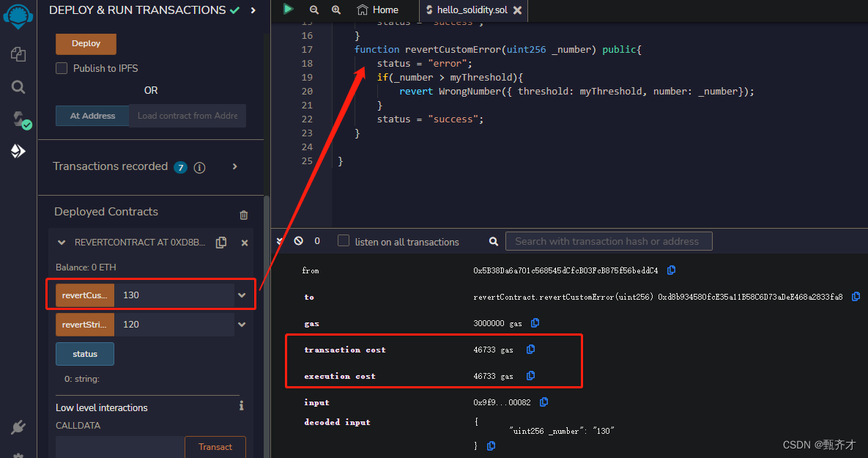Image resolution: width=868 pixels, height=458 pixels.
Task: Focus the Load contract from Address field
Action: (x=188, y=116)
